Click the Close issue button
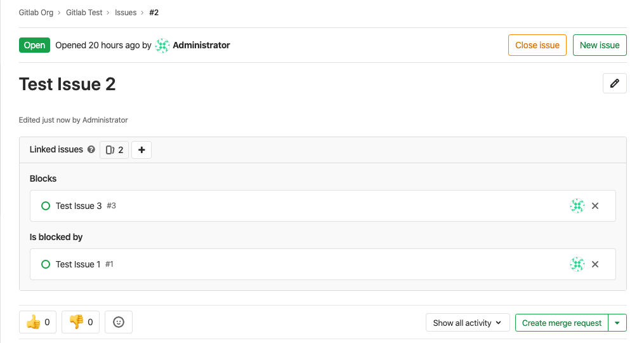 click(x=537, y=45)
